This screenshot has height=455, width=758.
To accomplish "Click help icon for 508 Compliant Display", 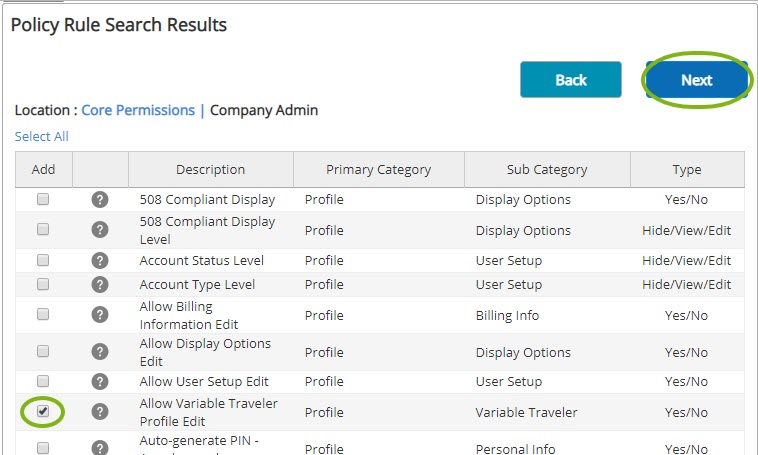I will 100,199.
